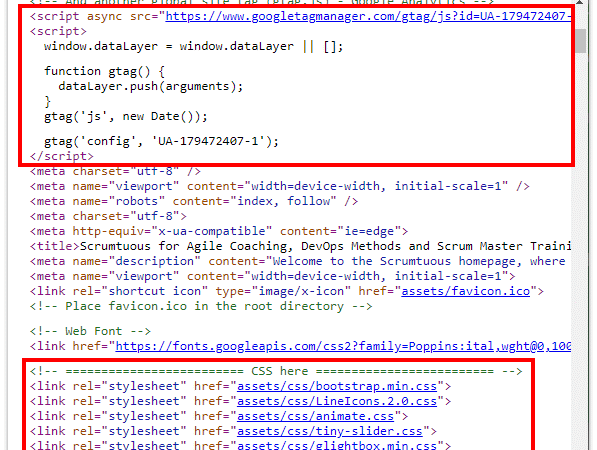Open the tiny-slider.css stylesheet link
The height and width of the screenshot is (450, 597).
click(x=330, y=431)
